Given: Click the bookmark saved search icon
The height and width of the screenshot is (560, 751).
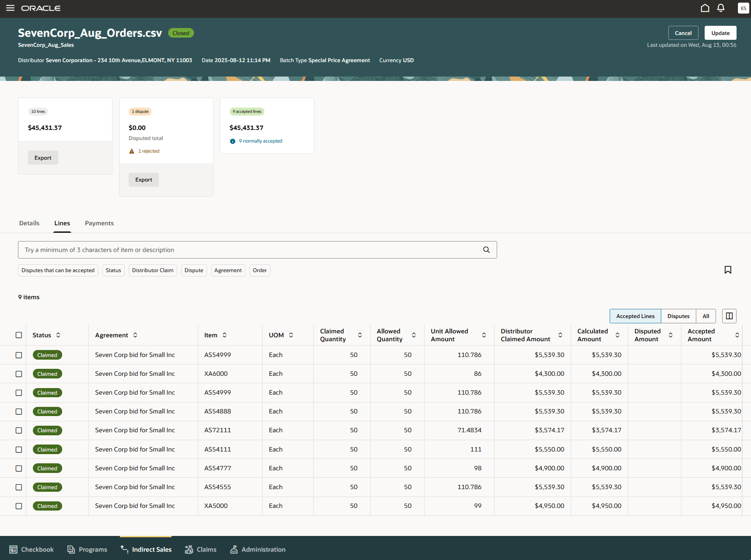Looking at the screenshot, I should tap(728, 270).
